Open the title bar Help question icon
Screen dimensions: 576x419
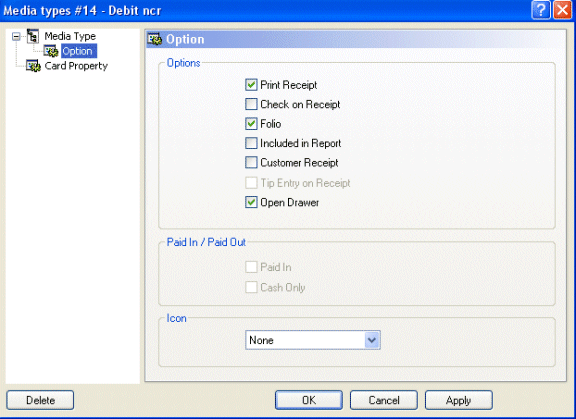[541, 10]
